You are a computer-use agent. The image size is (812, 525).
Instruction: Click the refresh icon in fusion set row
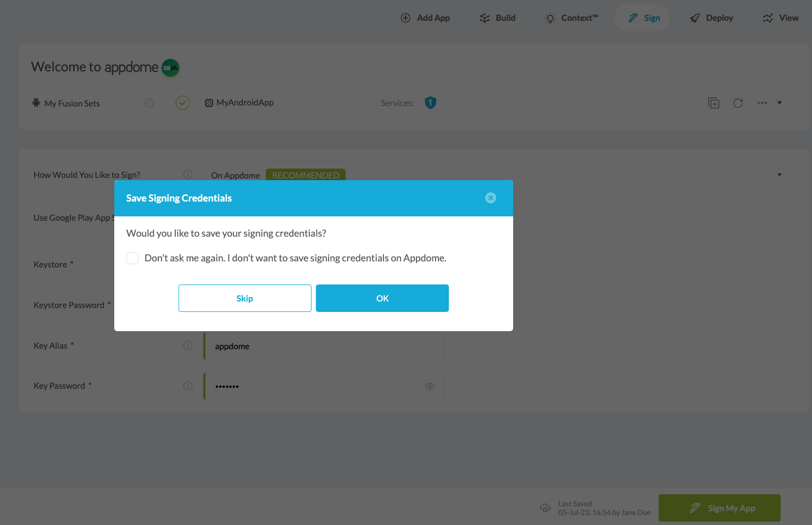[x=738, y=103]
